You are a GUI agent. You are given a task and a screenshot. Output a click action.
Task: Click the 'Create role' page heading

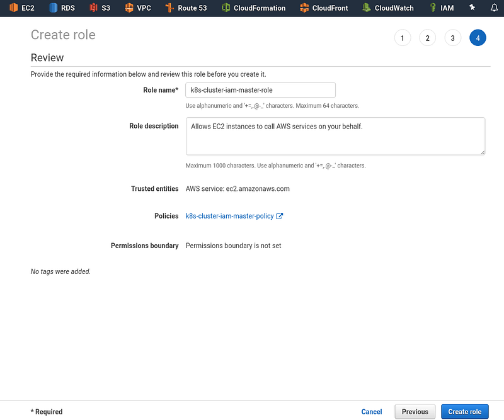(x=63, y=35)
